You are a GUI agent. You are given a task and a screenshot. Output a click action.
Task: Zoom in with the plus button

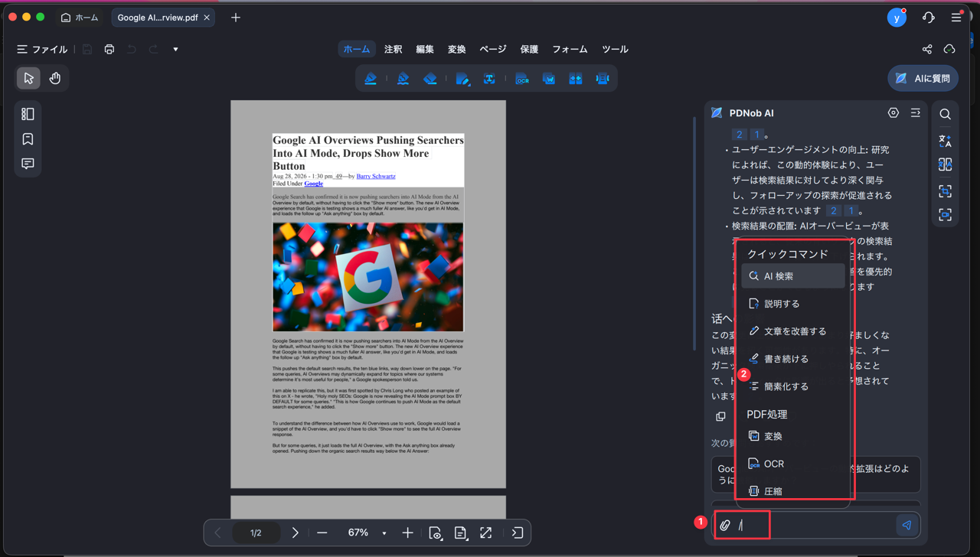pyautogui.click(x=407, y=533)
